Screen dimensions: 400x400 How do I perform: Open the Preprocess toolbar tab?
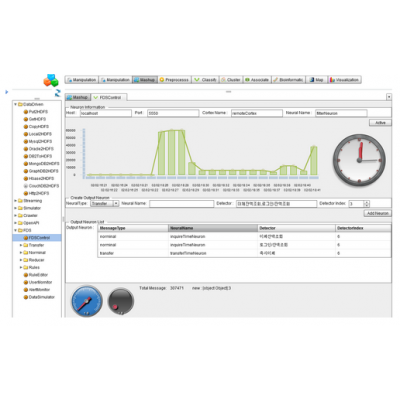click(174, 80)
